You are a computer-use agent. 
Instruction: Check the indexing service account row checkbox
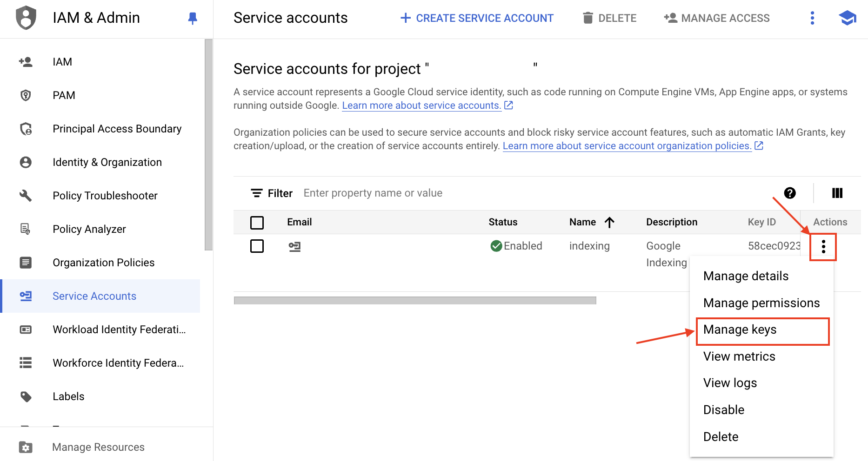point(257,246)
